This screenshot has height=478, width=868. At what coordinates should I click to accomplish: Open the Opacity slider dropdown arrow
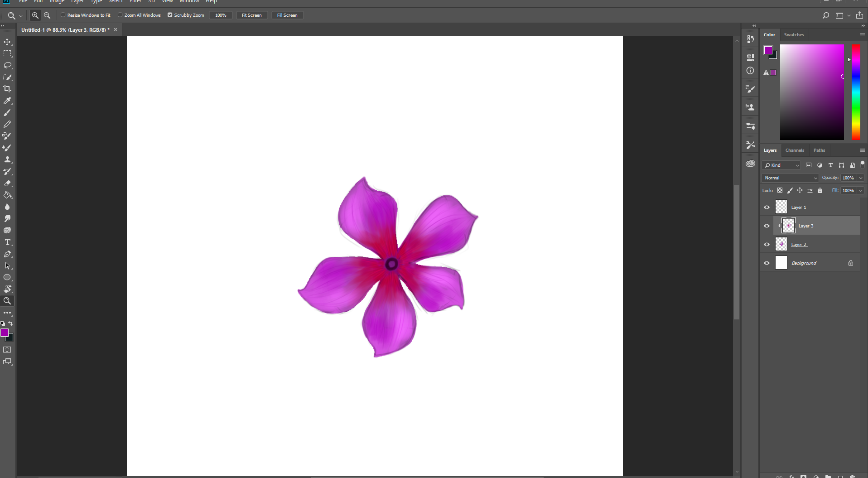[x=861, y=178]
